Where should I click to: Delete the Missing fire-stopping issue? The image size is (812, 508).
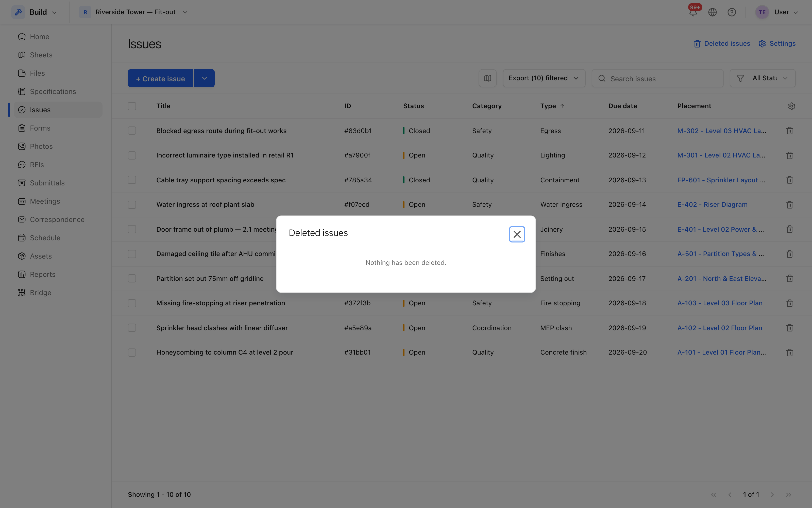(x=789, y=303)
